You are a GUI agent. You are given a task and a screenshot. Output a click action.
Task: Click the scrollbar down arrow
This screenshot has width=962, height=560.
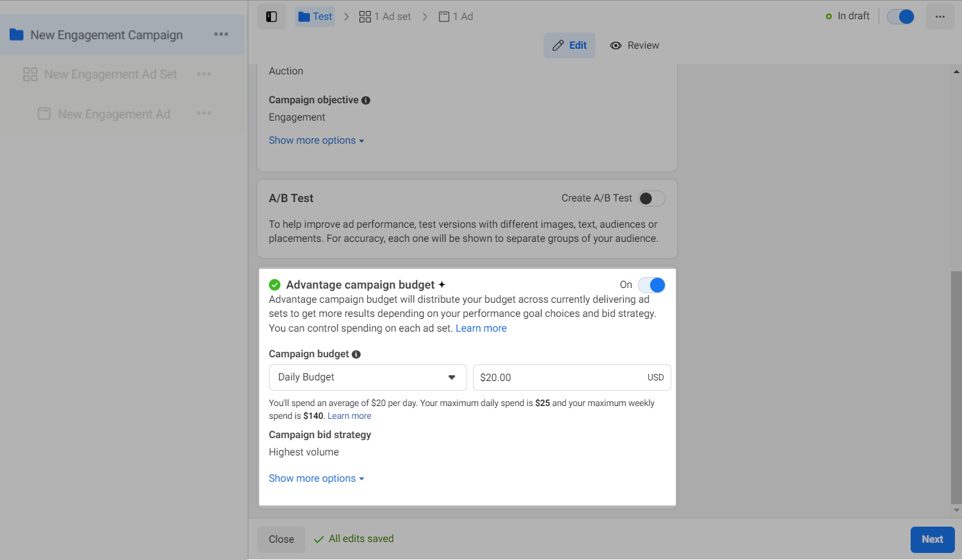(956, 511)
